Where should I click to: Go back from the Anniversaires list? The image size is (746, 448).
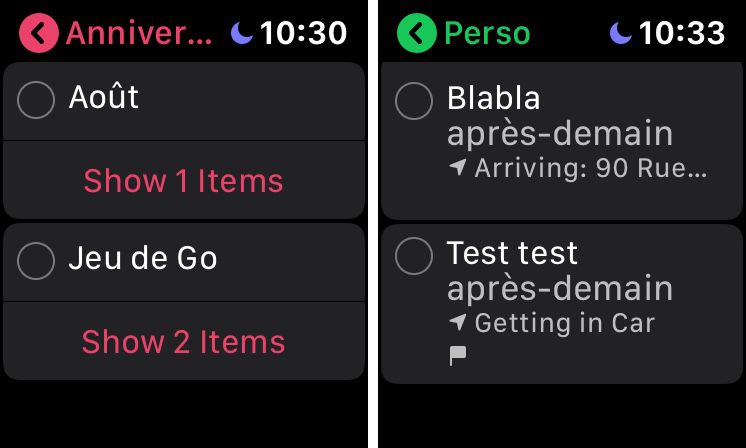point(39,33)
